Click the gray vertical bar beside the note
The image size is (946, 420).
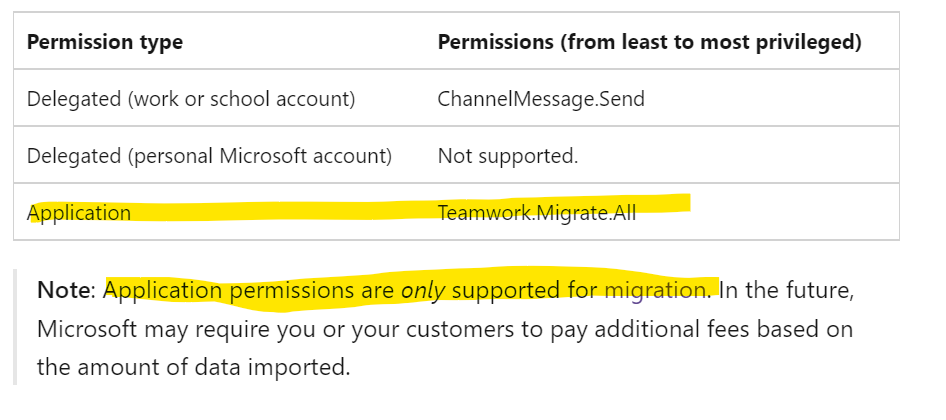15,328
